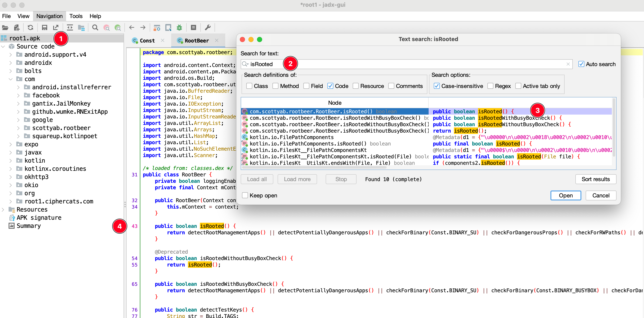Screen dimensions: 644x318
Task: Navigate back with the left arrow icon
Action: pos(132,27)
